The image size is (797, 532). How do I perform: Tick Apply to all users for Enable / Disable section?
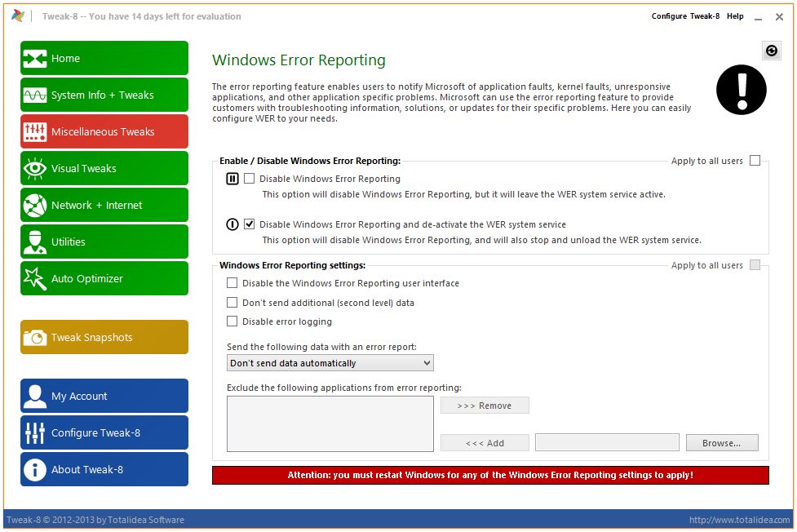point(755,161)
